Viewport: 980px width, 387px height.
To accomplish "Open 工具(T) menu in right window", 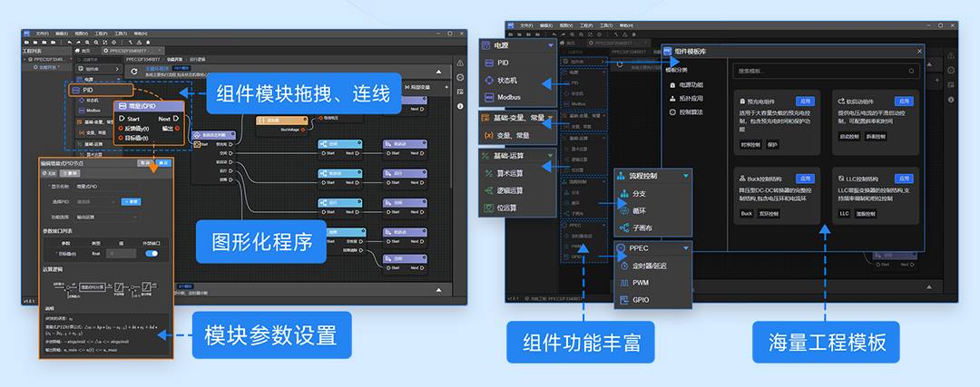I will point(605,25).
